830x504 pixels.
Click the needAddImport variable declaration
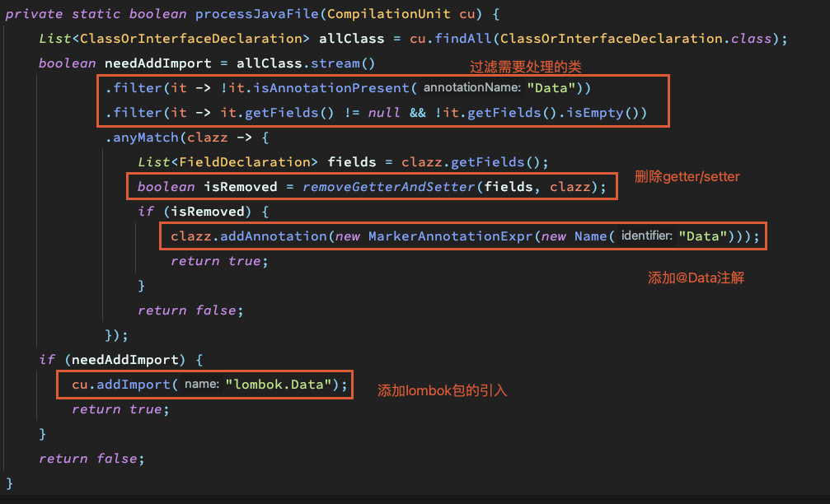point(157,63)
